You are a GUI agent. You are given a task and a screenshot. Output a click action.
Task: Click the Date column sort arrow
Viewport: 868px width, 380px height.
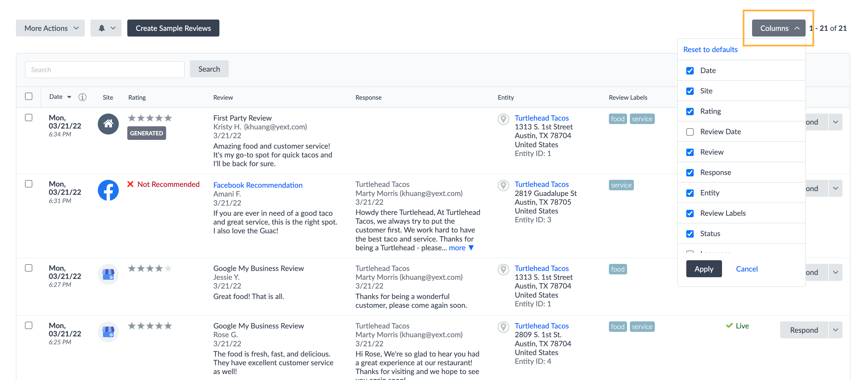point(69,97)
